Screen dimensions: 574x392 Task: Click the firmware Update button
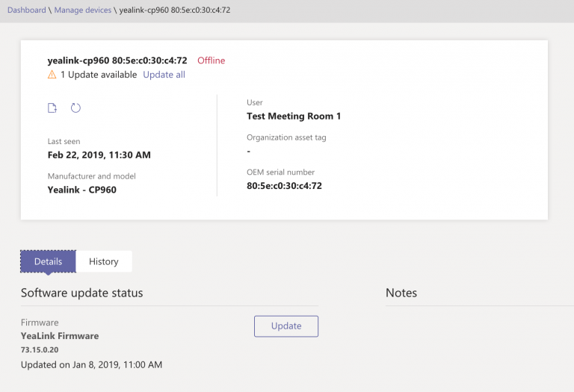coord(286,326)
